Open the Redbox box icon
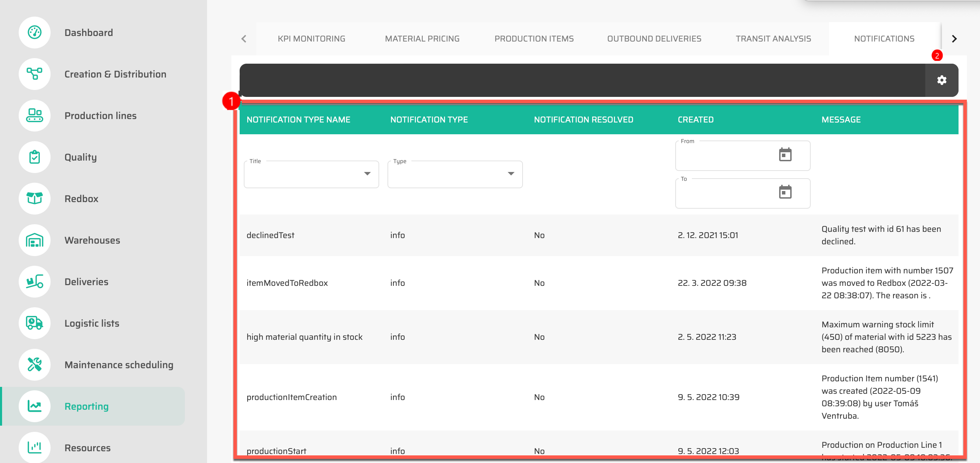 (x=35, y=198)
